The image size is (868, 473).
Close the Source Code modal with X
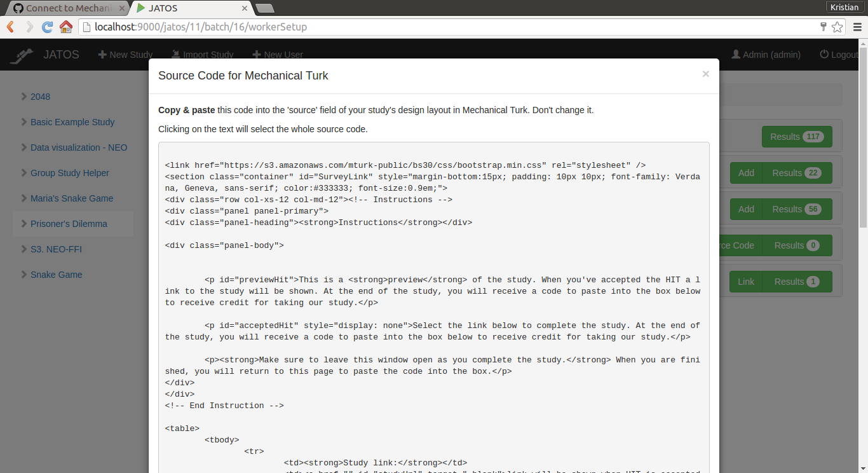tap(705, 74)
